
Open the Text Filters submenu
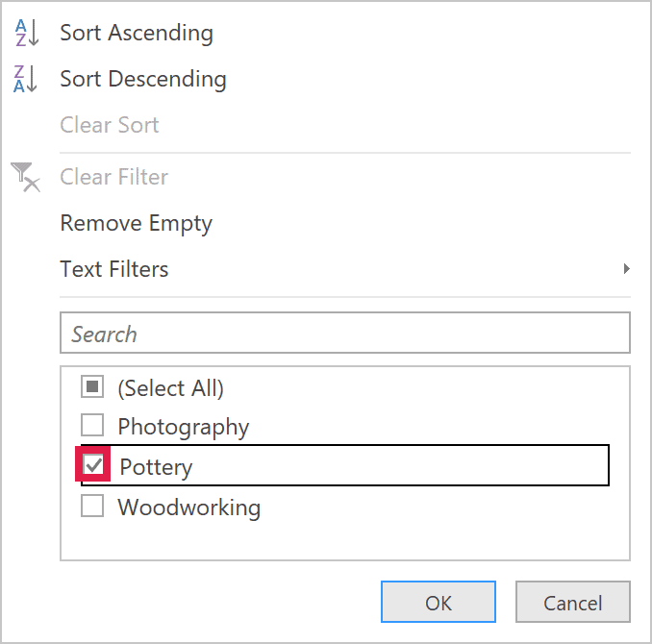coord(113,269)
